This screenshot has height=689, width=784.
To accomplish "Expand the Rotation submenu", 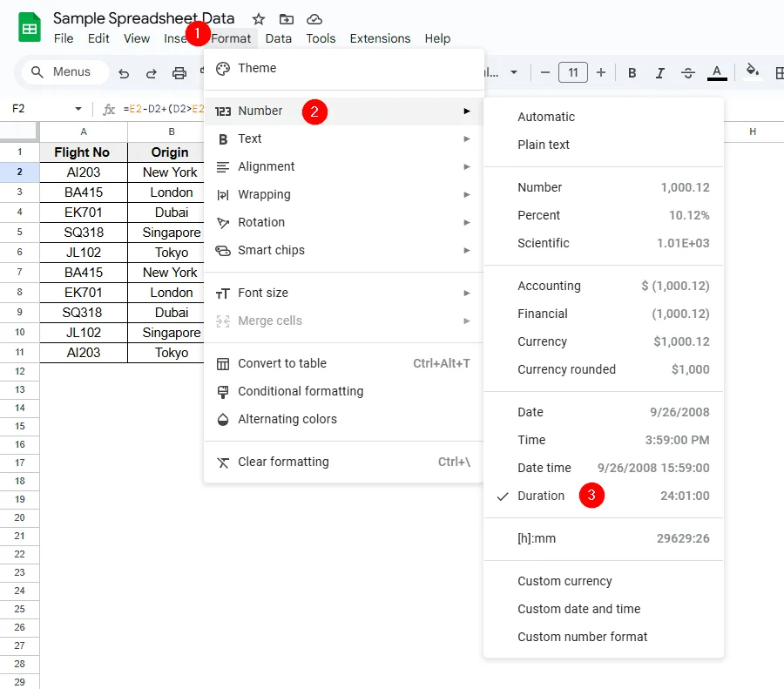I will click(x=344, y=222).
